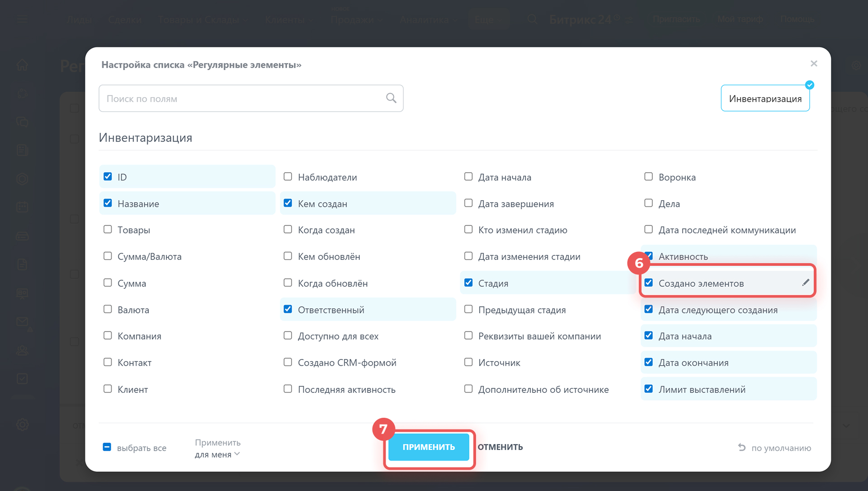
Task: Click blue checkmark badge on Инвентаризация section
Action: [x=809, y=85]
